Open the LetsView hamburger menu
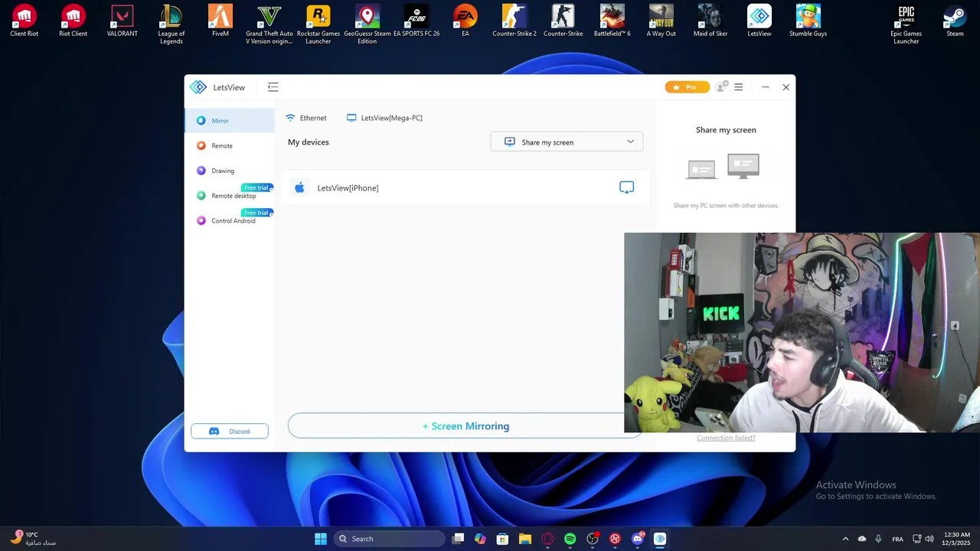 pos(739,87)
